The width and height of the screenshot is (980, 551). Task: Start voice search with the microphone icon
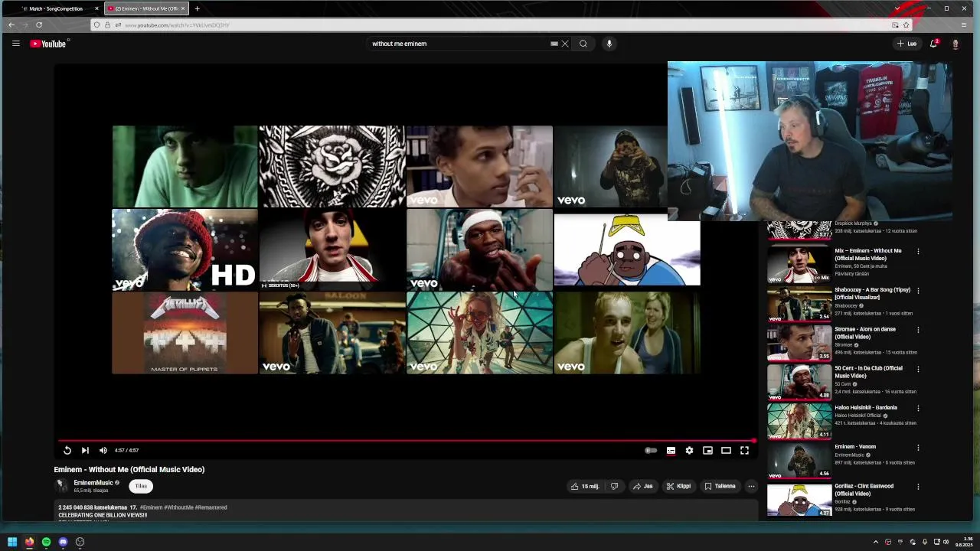tap(609, 44)
